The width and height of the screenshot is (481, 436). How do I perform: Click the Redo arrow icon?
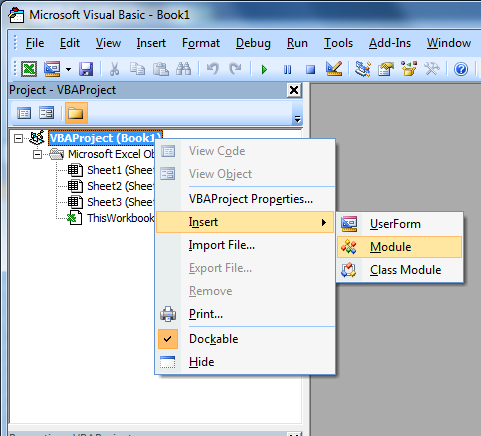coord(235,69)
